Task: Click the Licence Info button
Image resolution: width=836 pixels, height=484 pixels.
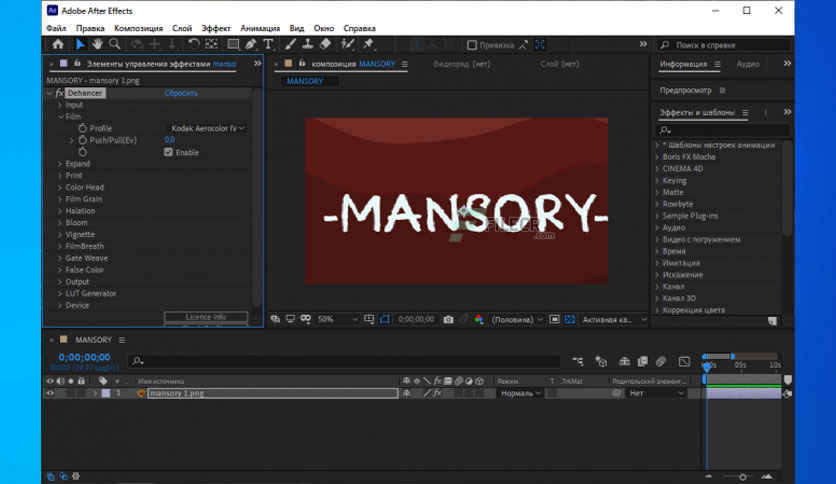Action: (205, 317)
